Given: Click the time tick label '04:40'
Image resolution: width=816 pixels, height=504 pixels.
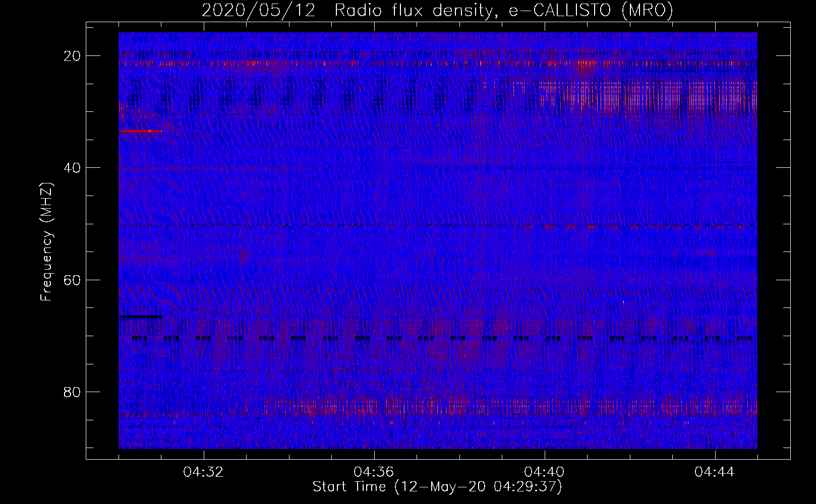Looking at the screenshot, I should [x=545, y=472].
